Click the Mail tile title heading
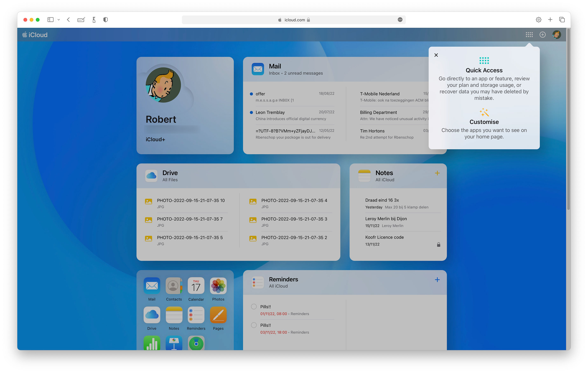Image resolution: width=588 pixels, height=373 pixels. (x=275, y=66)
